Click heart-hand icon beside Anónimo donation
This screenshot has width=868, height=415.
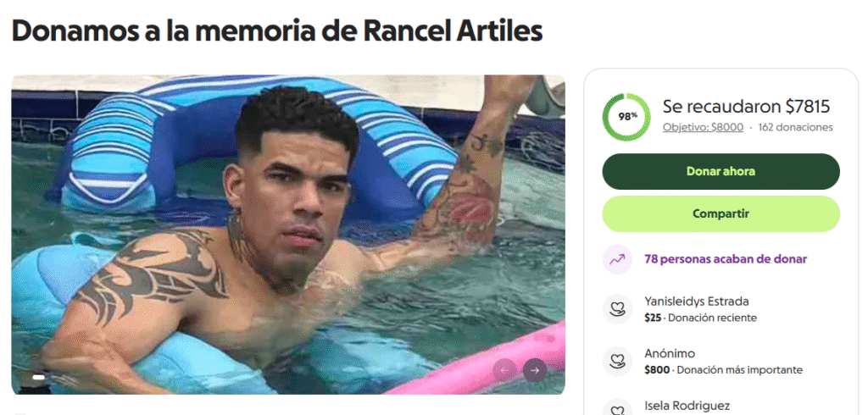click(617, 362)
